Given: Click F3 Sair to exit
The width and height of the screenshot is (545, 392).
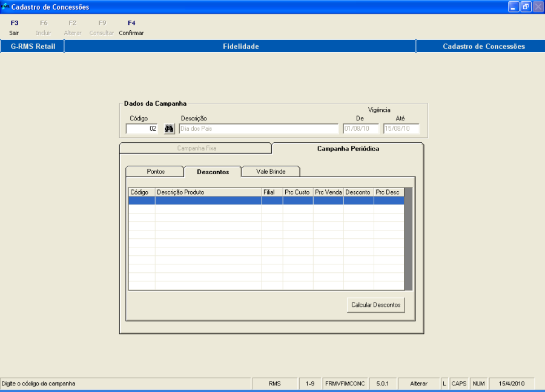Looking at the screenshot, I should [15, 28].
